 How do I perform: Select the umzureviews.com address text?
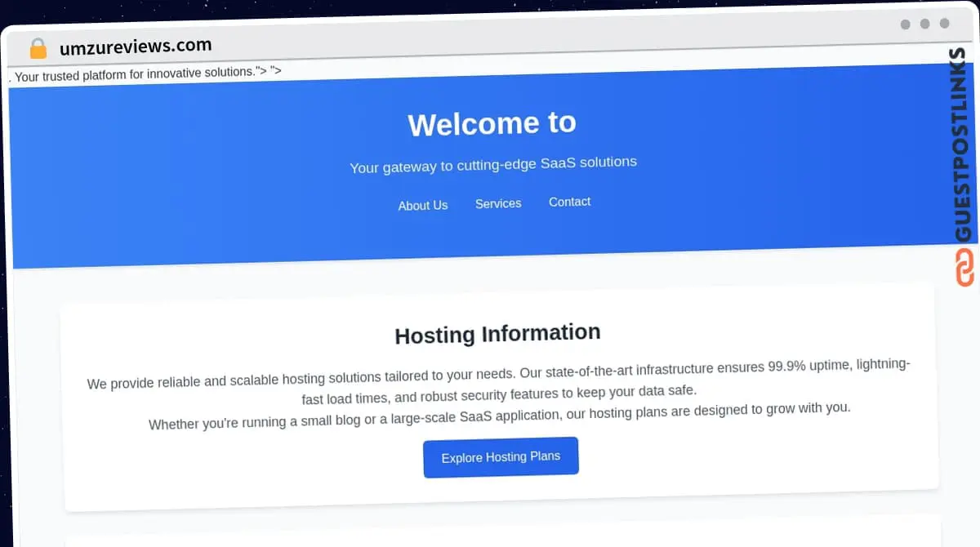click(136, 47)
